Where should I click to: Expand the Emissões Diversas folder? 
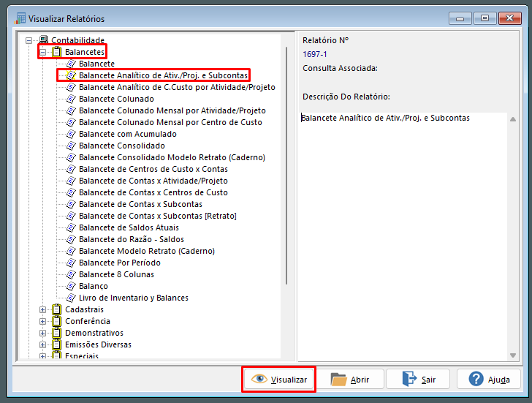tap(42, 345)
